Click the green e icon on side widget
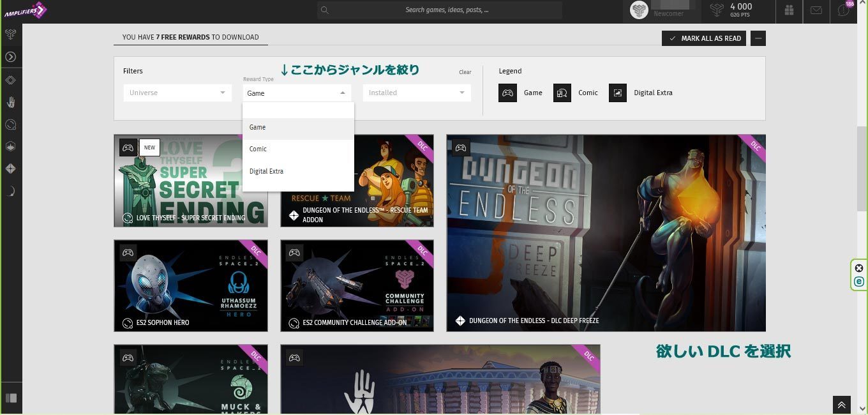This screenshot has height=415, width=868. click(x=859, y=282)
